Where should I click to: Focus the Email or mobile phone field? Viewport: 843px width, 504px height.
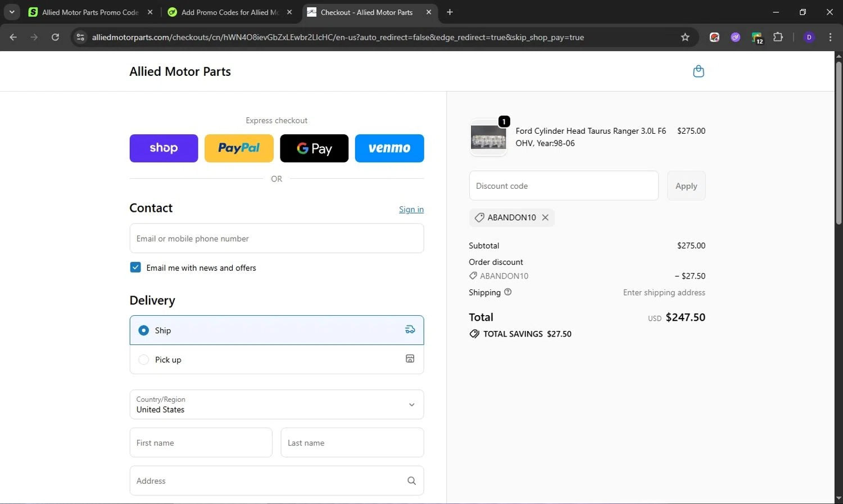point(277,238)
